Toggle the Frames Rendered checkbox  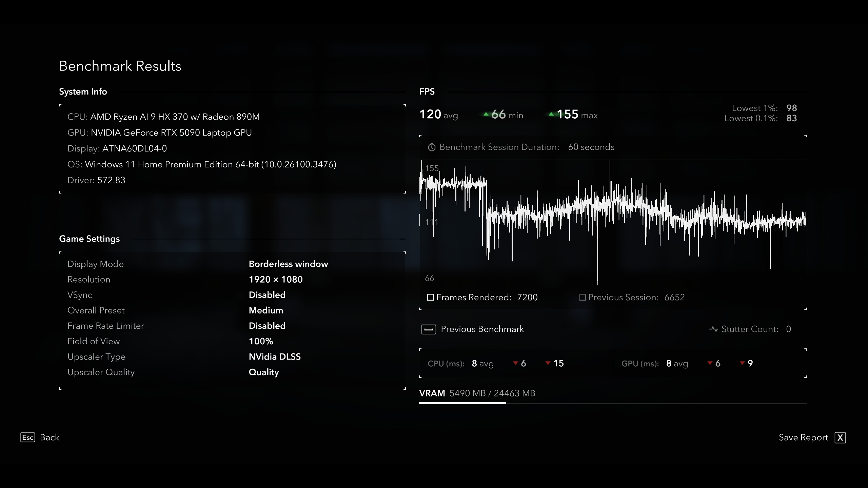[x=431, y=297]
